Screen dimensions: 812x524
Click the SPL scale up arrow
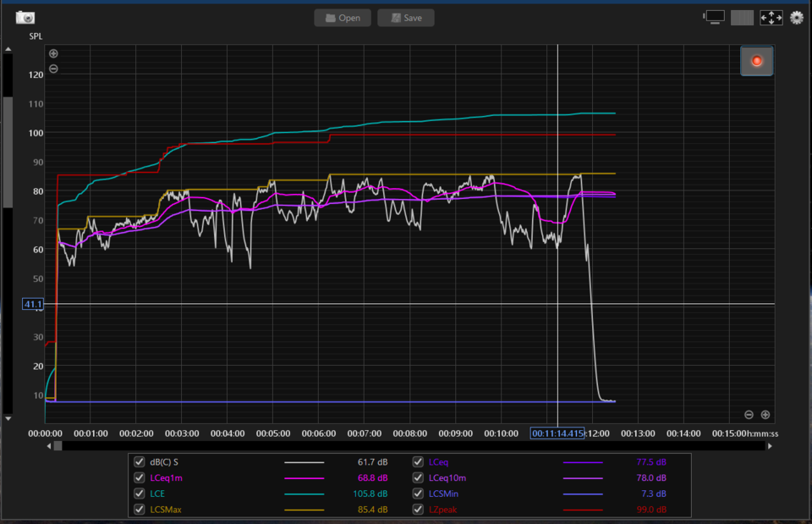coord(8,49)
